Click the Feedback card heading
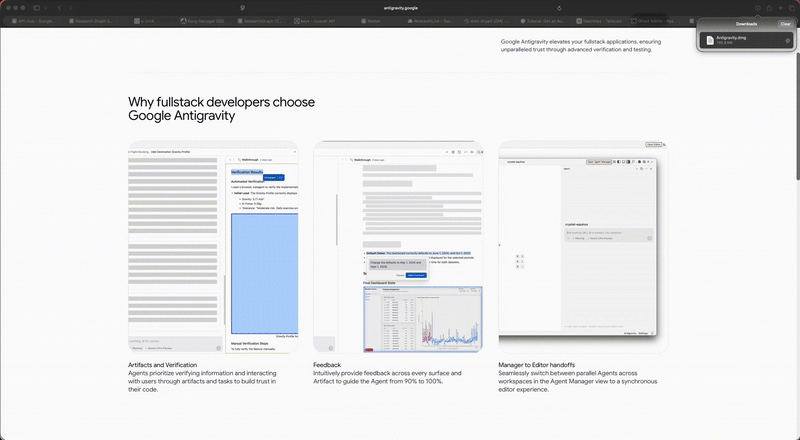This screenshot has height=440, width=800. [327, 366]
